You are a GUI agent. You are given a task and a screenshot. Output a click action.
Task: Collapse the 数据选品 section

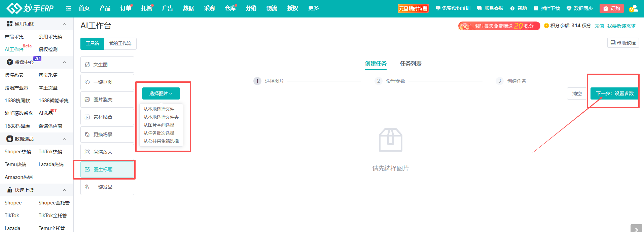[64, 139]
